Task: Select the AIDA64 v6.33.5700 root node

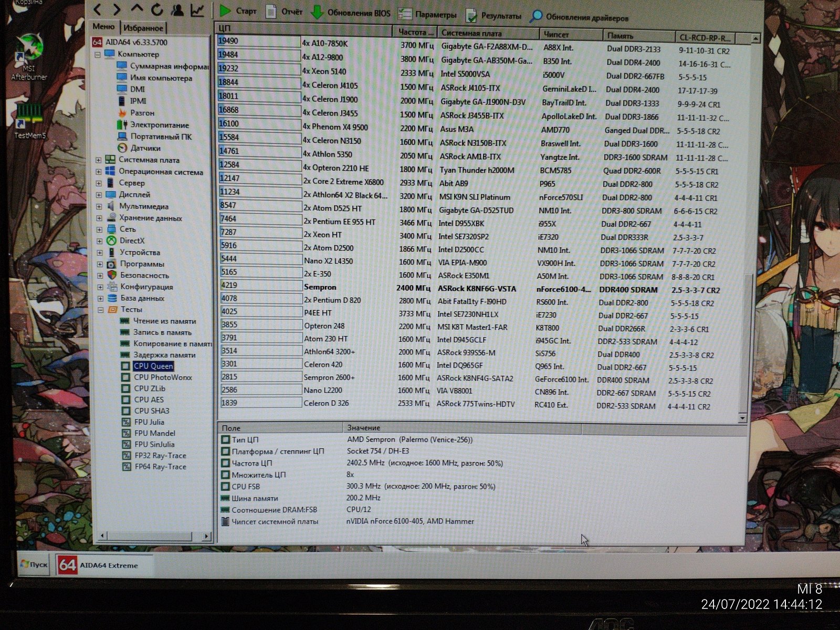Action: 130,42
